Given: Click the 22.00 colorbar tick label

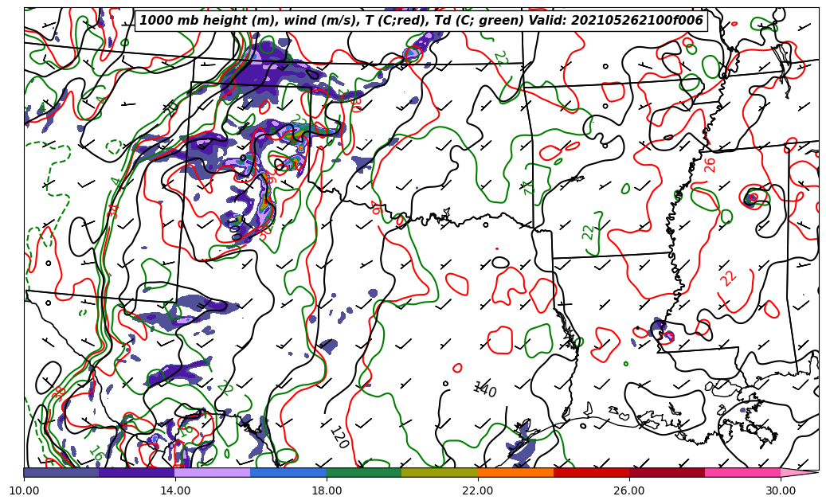Looking at the screenshot, I should pos(478,490).
